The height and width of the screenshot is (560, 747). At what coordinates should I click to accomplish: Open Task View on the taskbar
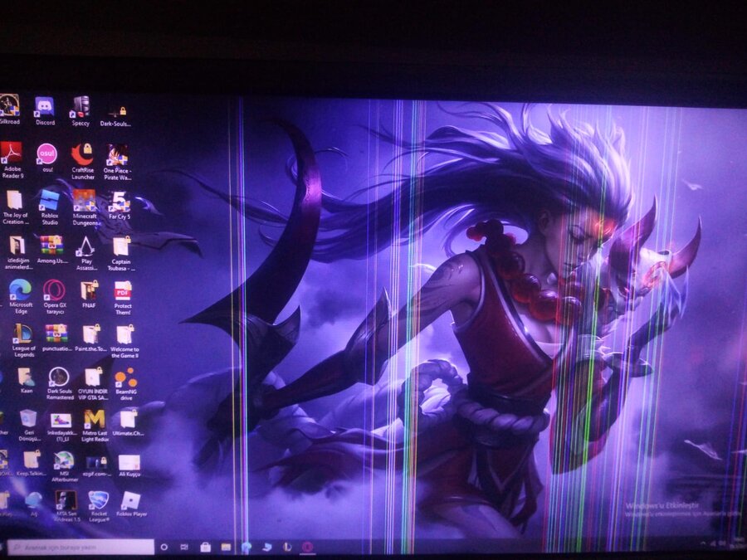184,548
